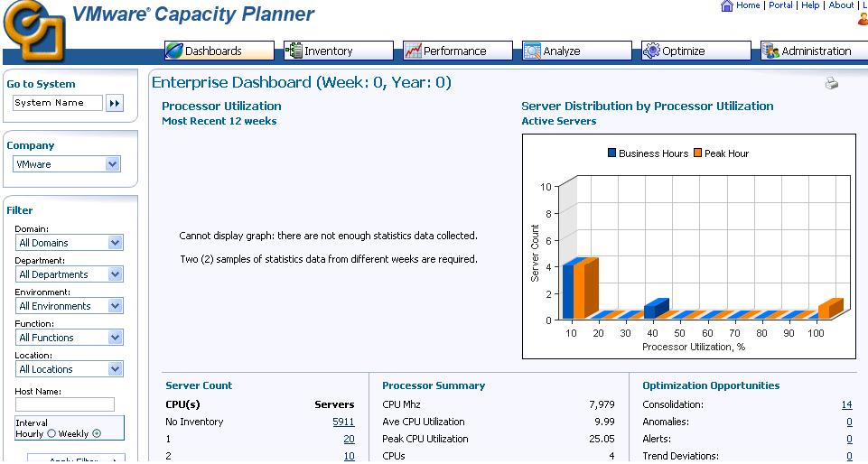Image resolution: width=868 pixels, height=464 pixels.
Task: Click the Analyze magnifier icon
Action: (532, 51)
